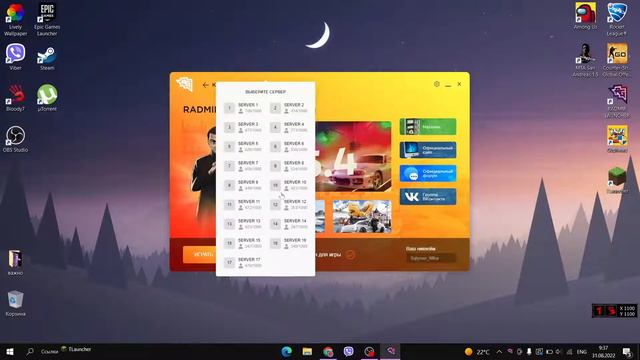Click the nickname input field
The image size is (640, 360).
click(x=431, y=258)
